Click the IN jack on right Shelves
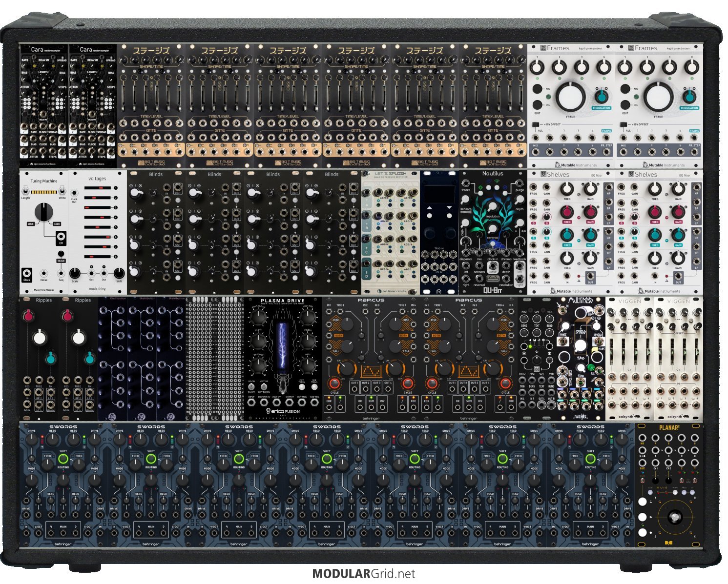 coord(655,277)
